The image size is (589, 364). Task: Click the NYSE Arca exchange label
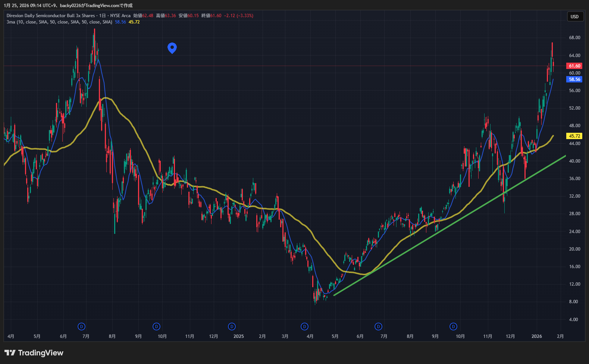[x=120, y=16]
